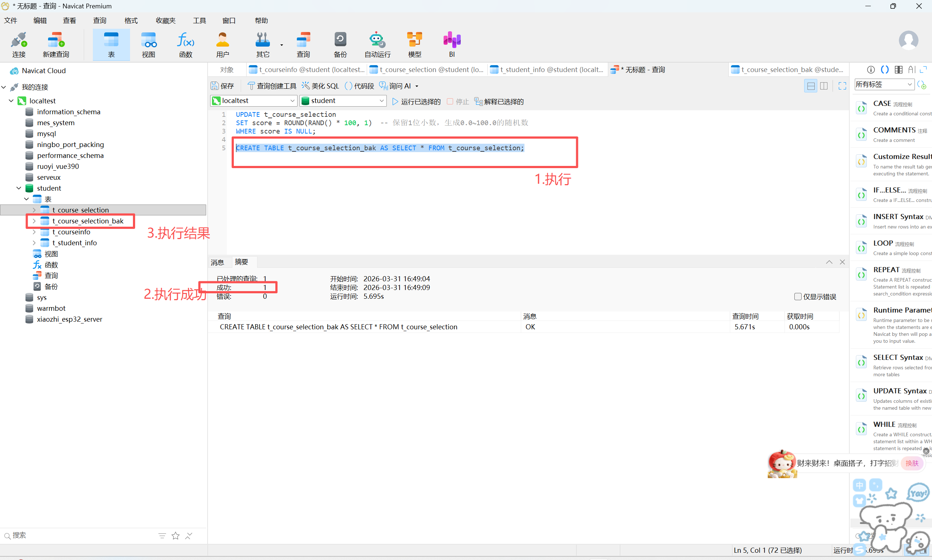Open the Automation (自动运行) robot icon
The height and width of the screenshot is (560, 932).
pyautogui.click(x=377, y=44)
